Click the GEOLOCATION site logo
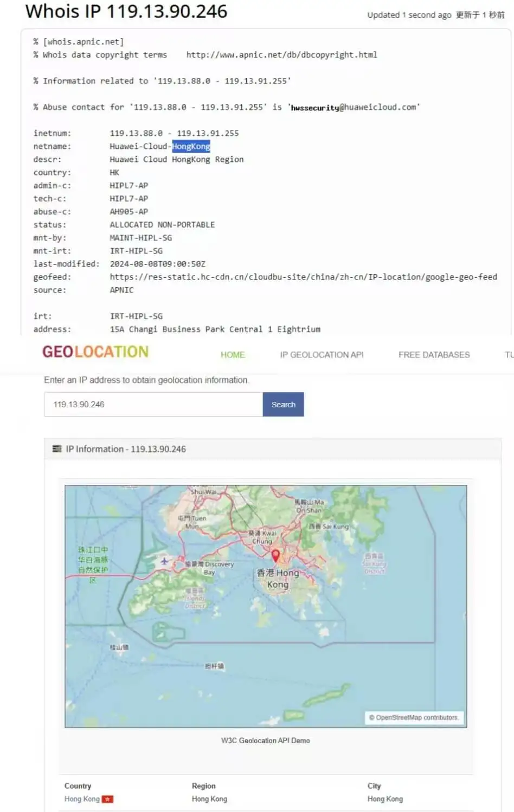The height and width of the screenshot is (812, 514). (x=94, y=352)
